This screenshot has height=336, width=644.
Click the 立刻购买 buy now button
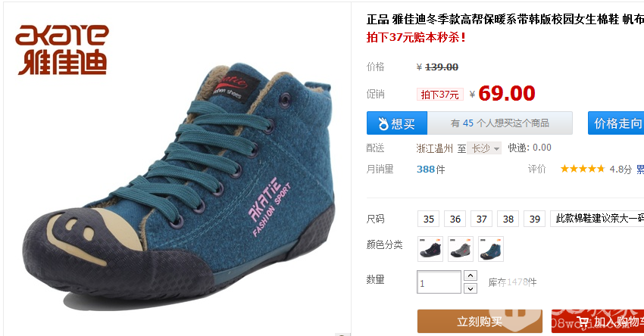480,321
